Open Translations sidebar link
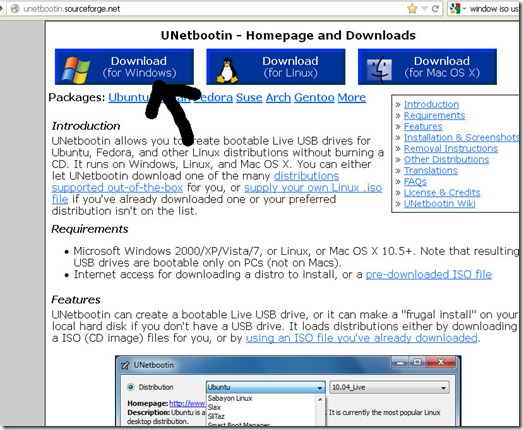 tap(431, 170)
